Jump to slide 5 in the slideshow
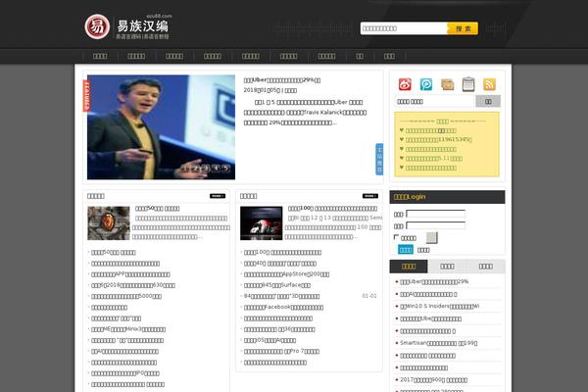The height and width of the screenshot is (392, 588). click(x=225, y=169)
